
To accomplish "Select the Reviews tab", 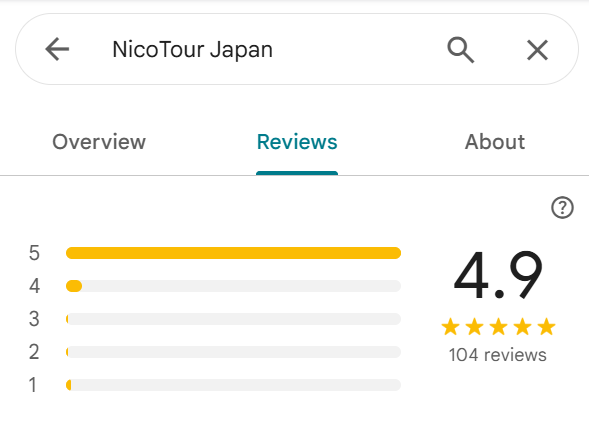I will point(297,142).
